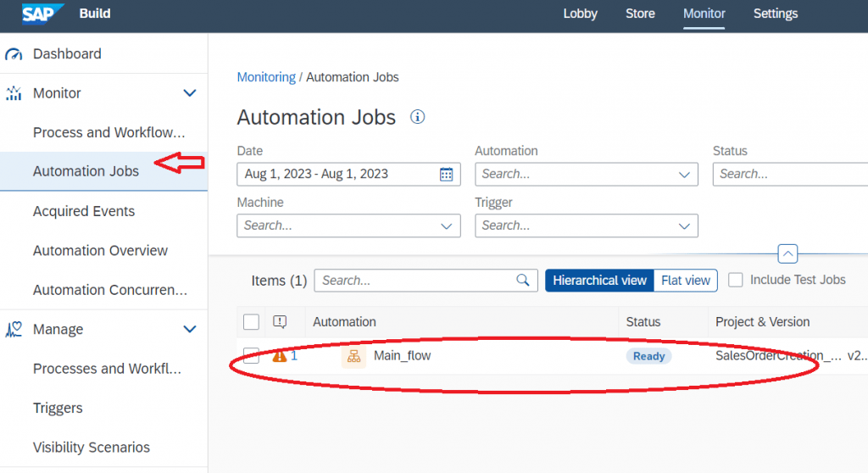Click the Main_flow automation hierarchy icon
The image size is (868, 473).
[x=353, y=356]
